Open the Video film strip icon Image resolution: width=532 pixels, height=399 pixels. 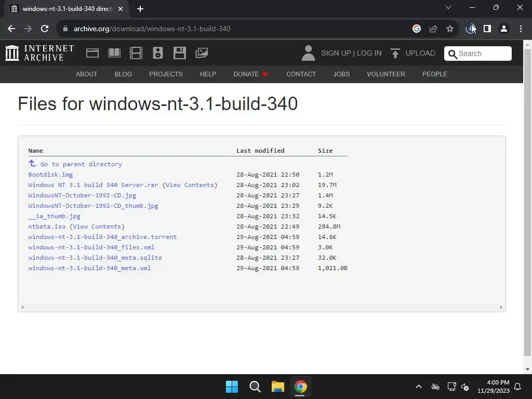click(136, 54)
